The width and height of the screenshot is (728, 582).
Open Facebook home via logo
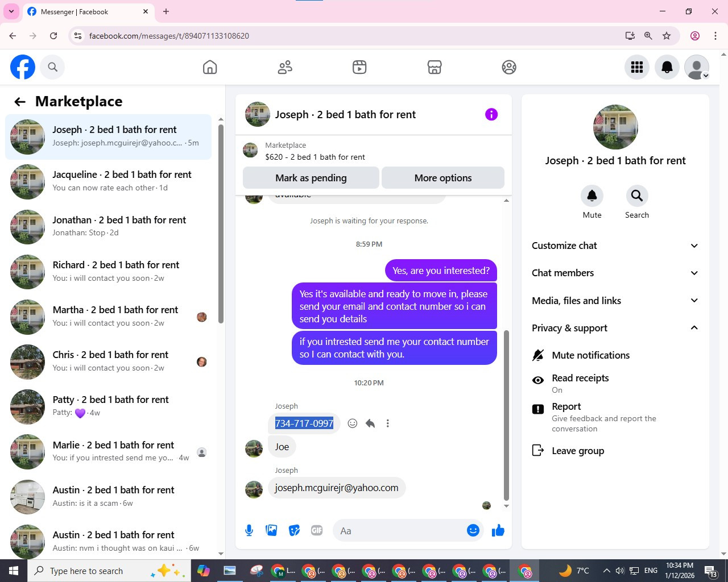coord(23,67)
